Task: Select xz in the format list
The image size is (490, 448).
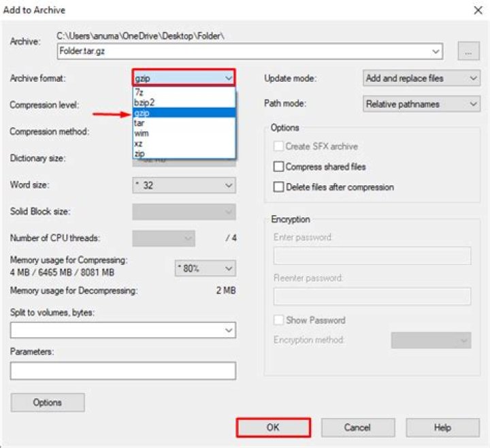Action: (x=184, y=144)
